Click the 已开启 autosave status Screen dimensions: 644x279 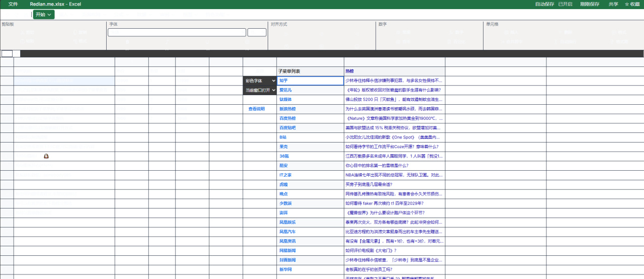pos(566,4)
